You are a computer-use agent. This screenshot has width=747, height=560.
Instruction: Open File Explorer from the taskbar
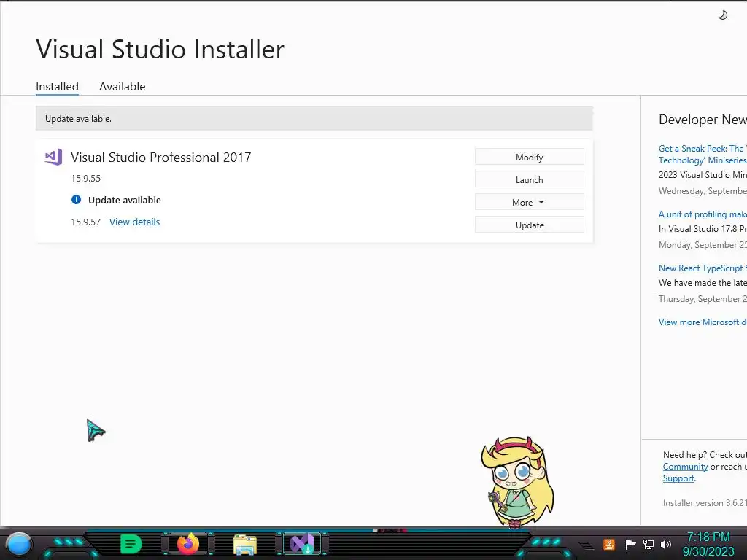click(x=245, y=544)
